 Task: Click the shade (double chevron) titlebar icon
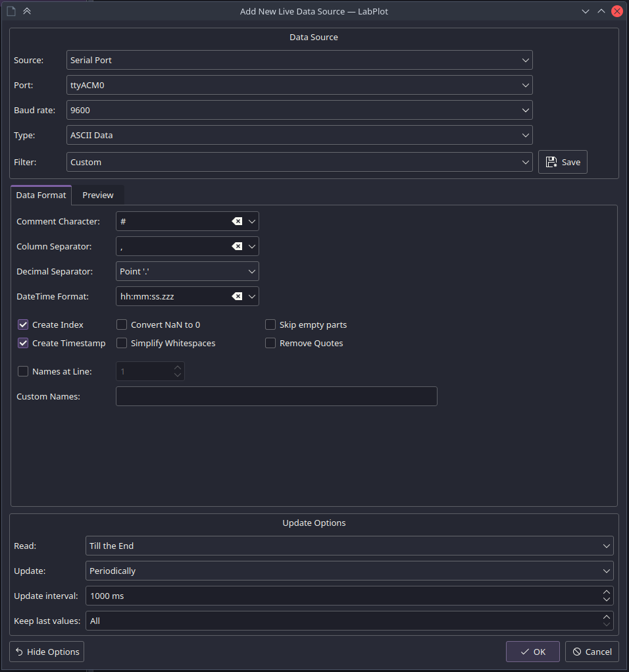coord(27,11)
